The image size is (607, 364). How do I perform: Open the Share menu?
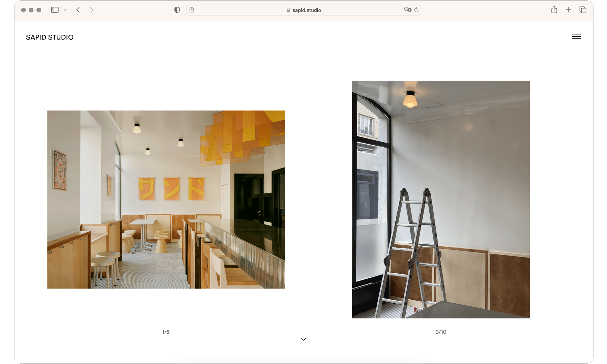554,10
